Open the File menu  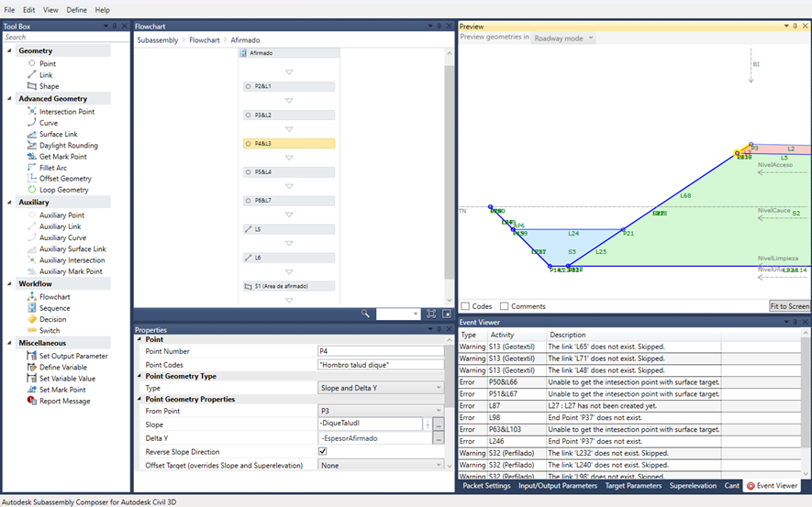point(9,10)
